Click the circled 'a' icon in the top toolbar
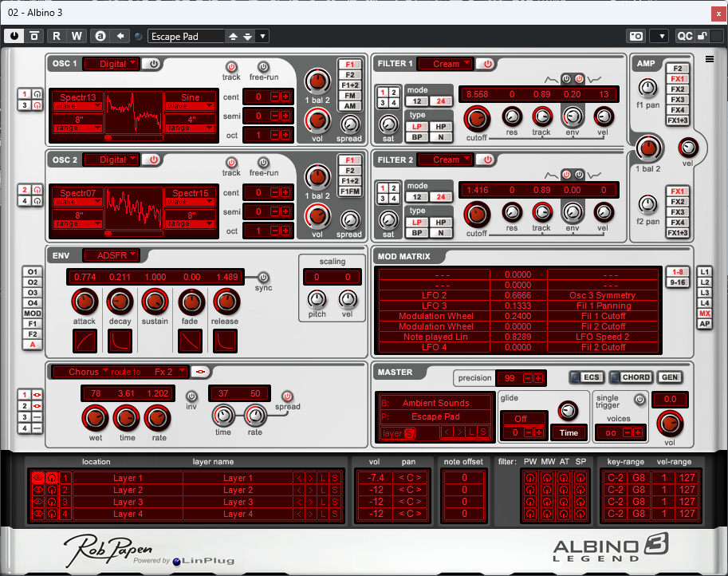The width and height of the screenshot is (728, 576). click(100, 36)
